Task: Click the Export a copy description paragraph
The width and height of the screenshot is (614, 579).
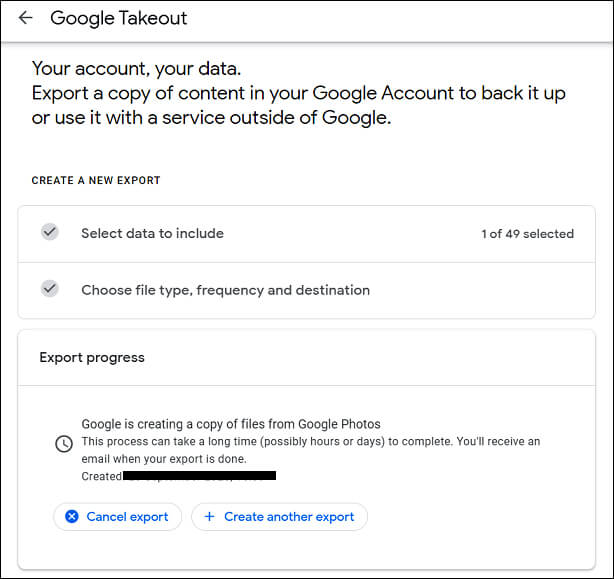Action: (x=298, y=105)
